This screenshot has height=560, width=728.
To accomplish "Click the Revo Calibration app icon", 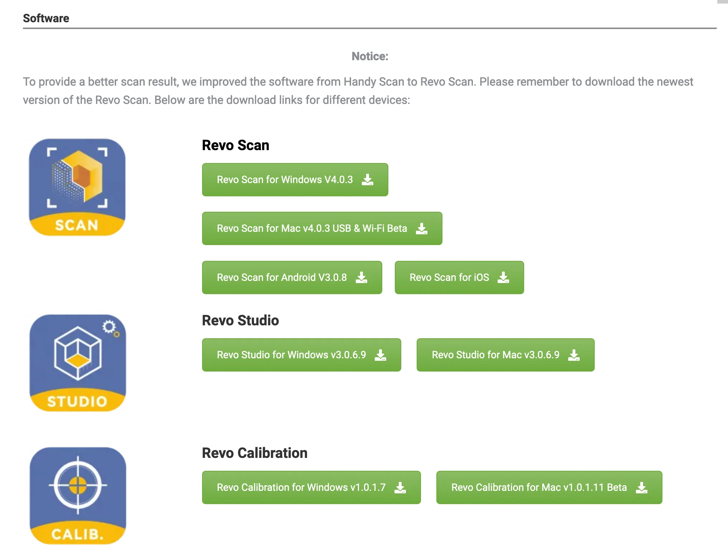I will (x=78, y=496).
